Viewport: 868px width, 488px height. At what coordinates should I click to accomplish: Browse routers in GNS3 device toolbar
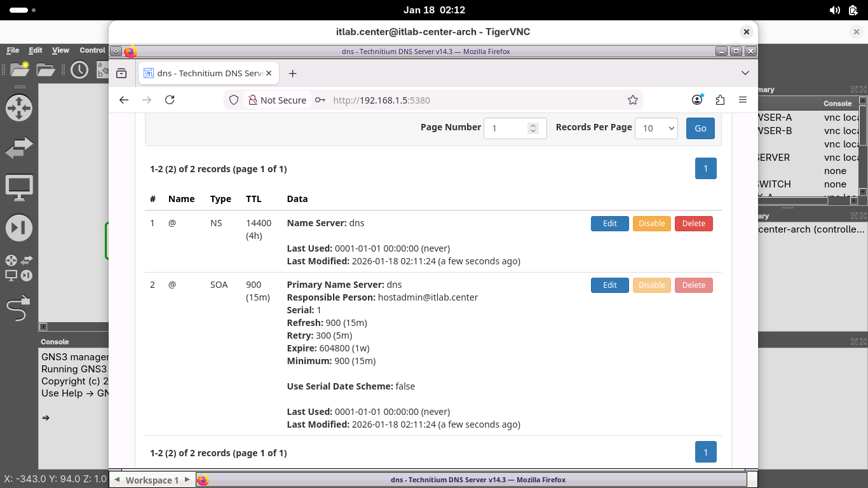point(18,108)
